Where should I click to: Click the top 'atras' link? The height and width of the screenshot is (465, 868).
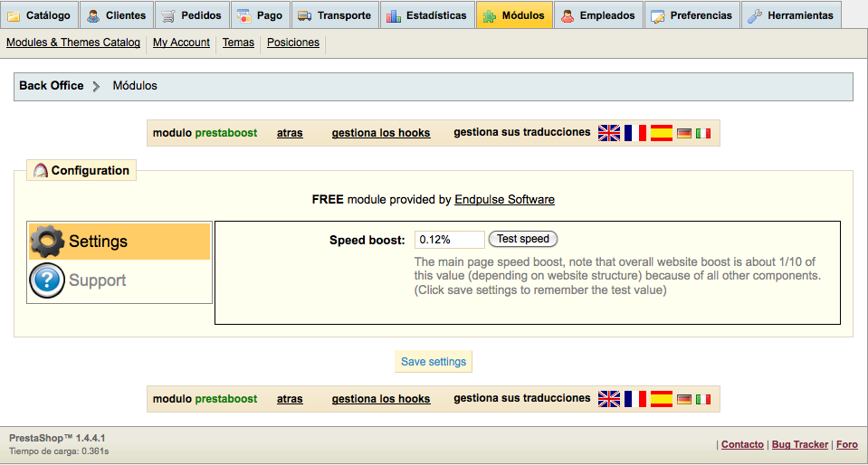click(290, 133)
